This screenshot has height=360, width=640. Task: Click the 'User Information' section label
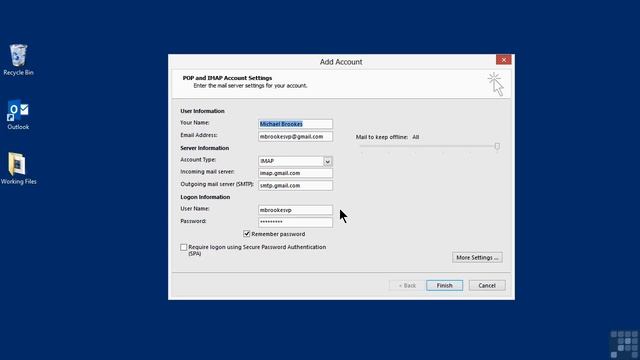202,111
